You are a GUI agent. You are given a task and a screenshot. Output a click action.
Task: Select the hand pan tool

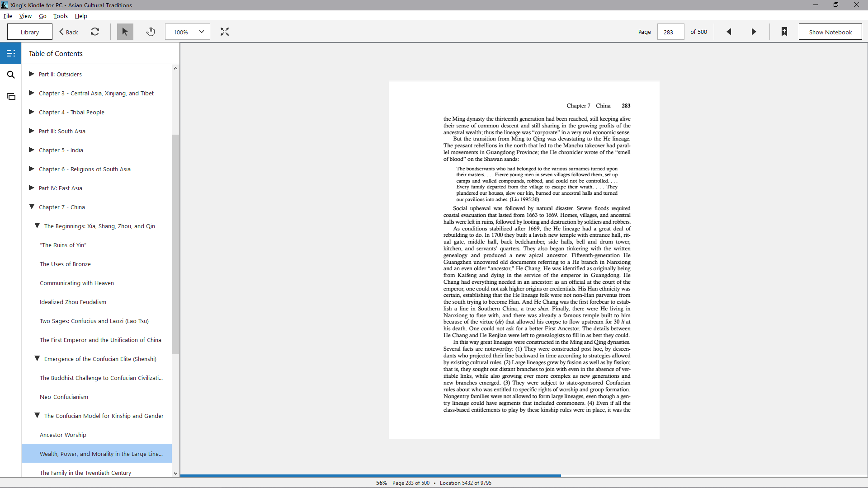point(151,32)
